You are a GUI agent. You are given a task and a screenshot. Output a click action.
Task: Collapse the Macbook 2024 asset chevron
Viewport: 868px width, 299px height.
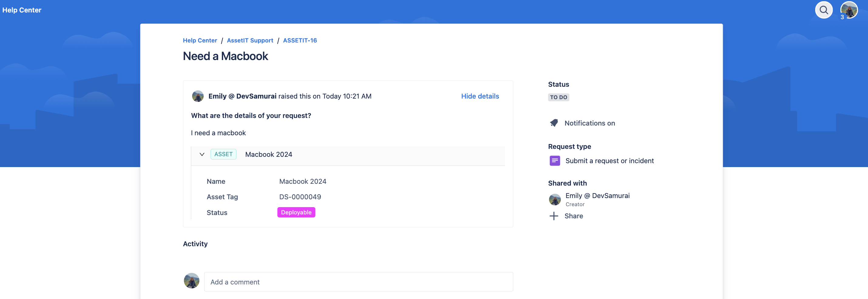click(x=202, y=155)
